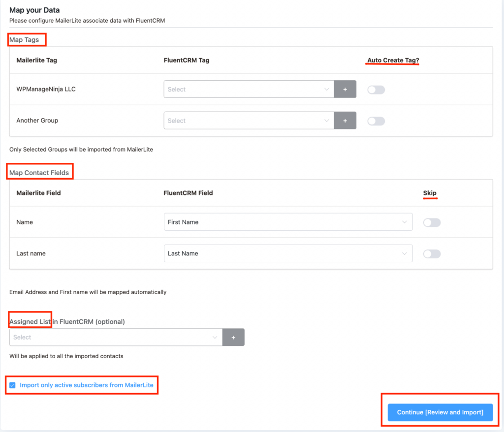504x432 pixels.
Task: Click the chevron in the WPManageNinja LLC select
Action: 326,89
